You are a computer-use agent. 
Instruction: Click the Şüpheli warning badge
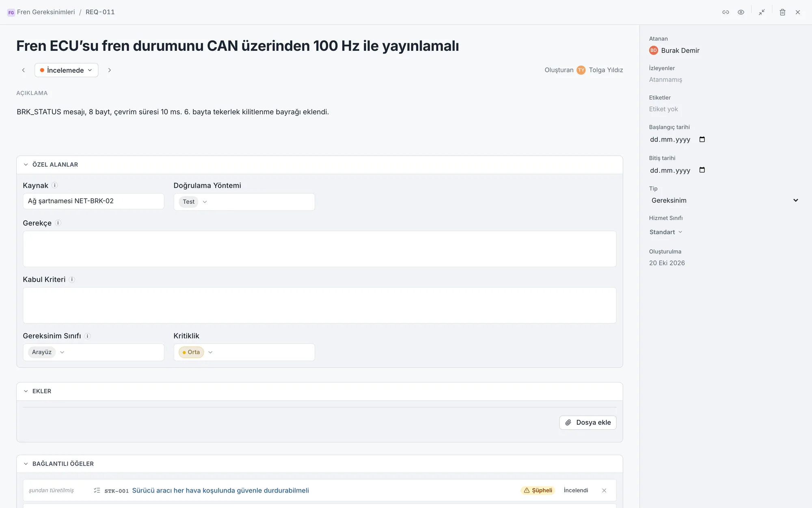[538, 491]
